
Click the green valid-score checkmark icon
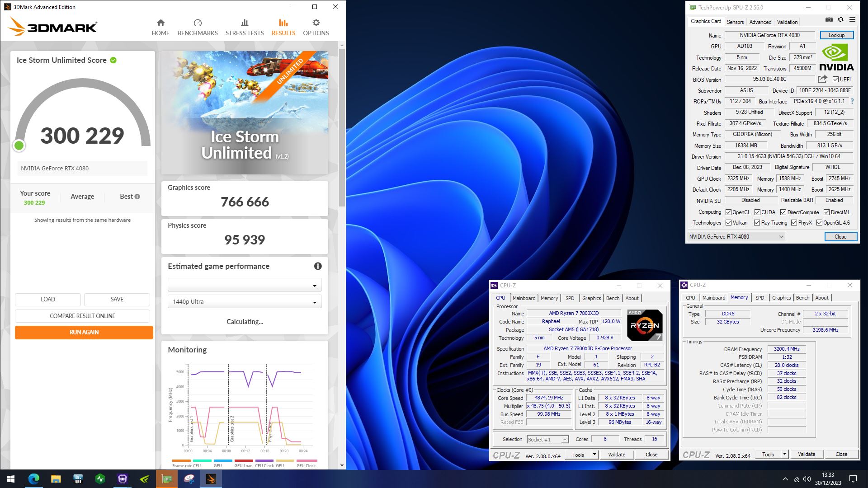click(113, 60)
